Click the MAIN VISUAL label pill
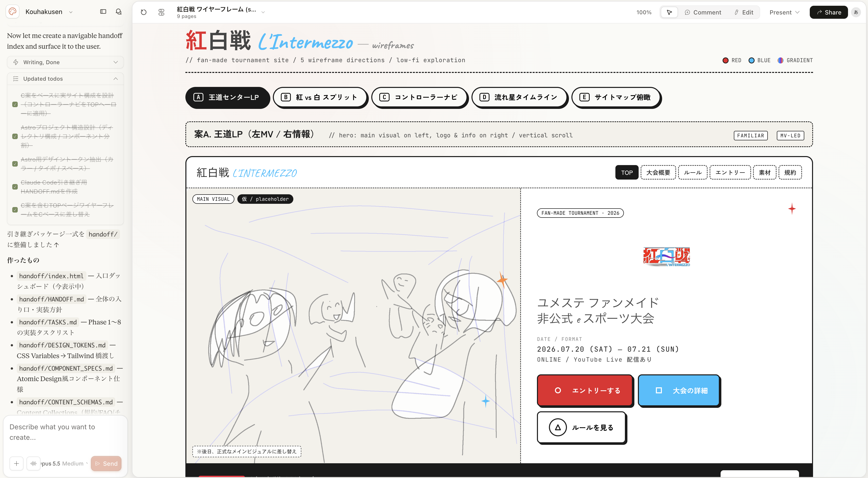The height and width of the screenshot is (478, 868). [213, 199]
